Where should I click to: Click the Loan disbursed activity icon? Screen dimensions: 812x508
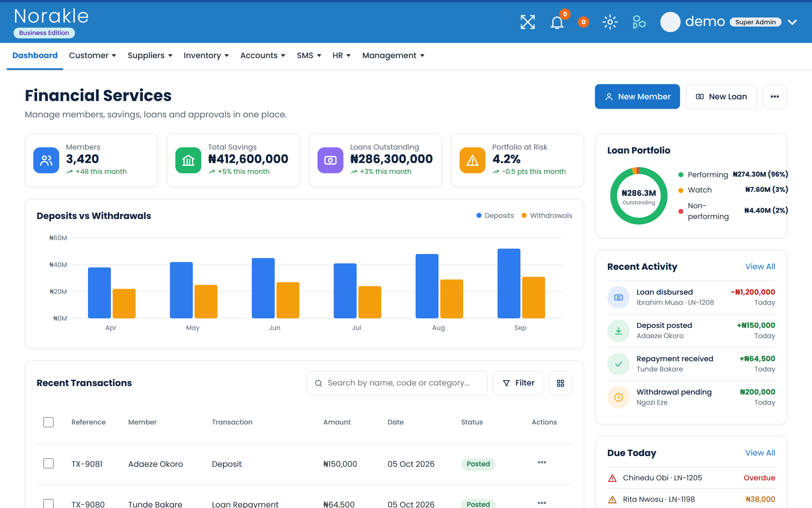pos(618,297)
